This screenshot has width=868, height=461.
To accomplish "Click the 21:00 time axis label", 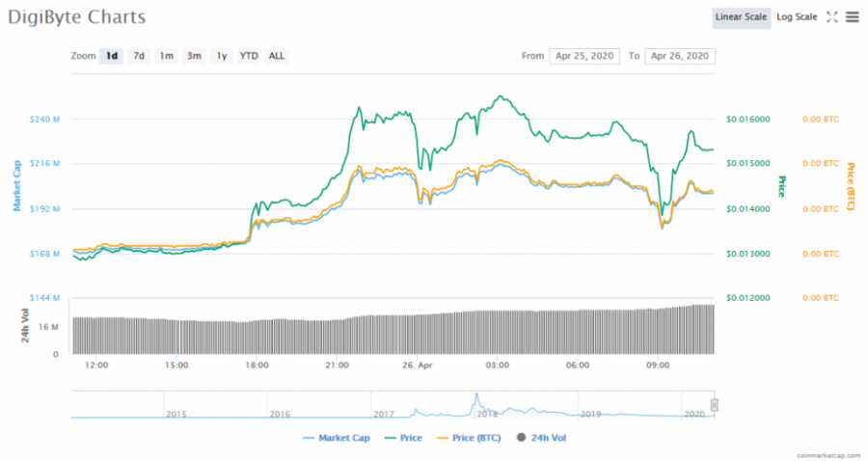I will click(x=338, y=366).
